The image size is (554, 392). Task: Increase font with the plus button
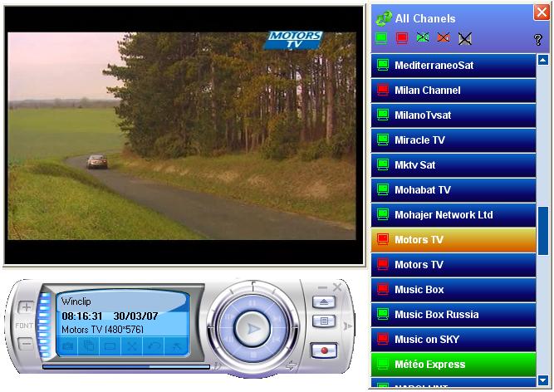[26, 307]
